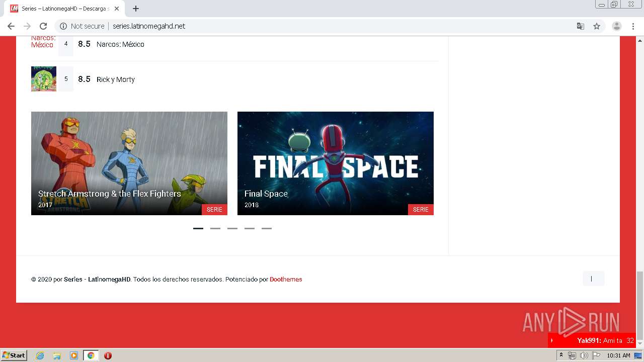This screenshot has width=644, height=362.
Task: Open the Doothemes footer link
Action: pos(286,280)
